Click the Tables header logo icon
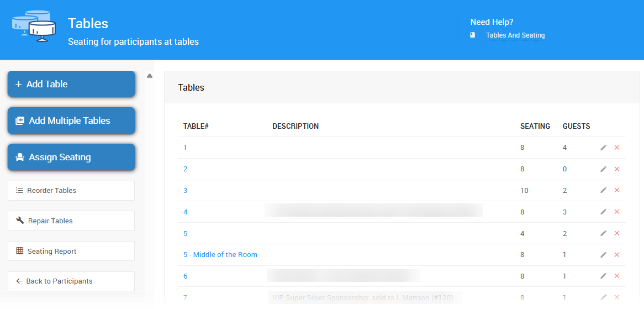 [34, 26]
